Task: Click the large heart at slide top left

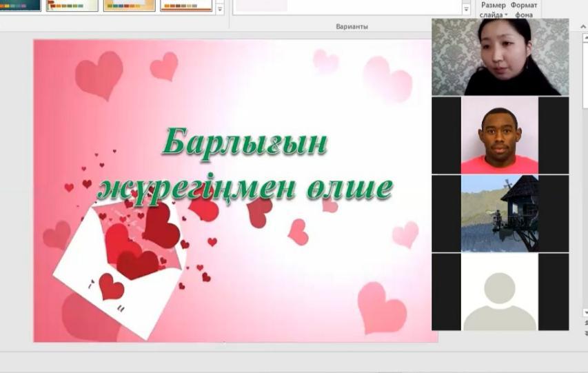Action: tap(99, 74)
